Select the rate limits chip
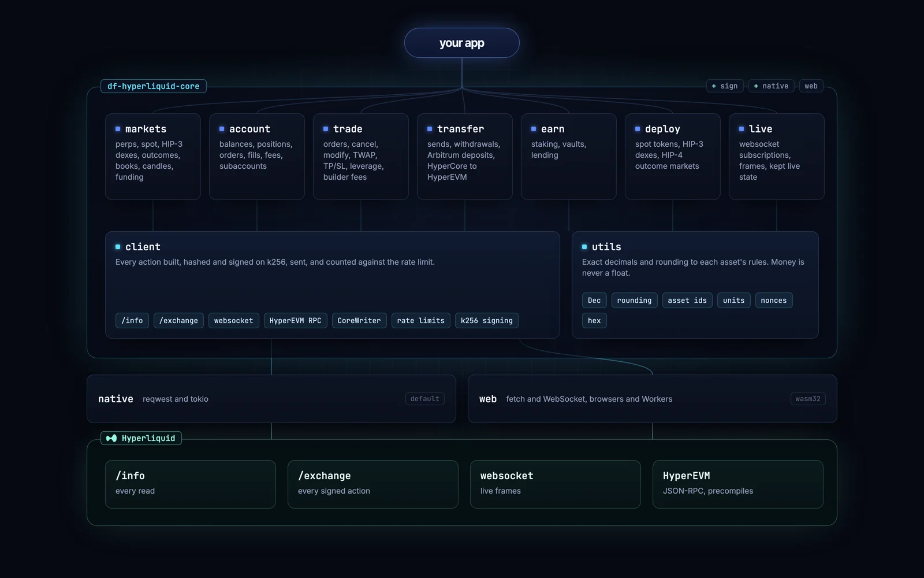 coord(421,320)
